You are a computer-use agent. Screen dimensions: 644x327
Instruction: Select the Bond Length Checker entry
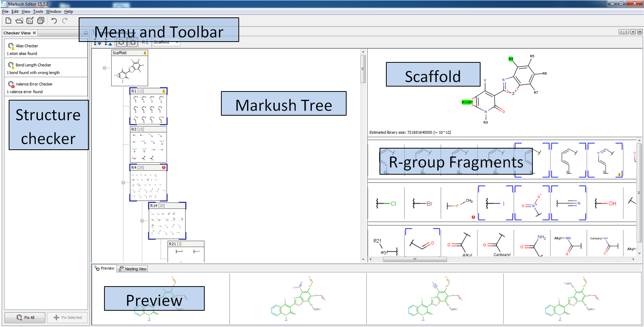point(33,65)
